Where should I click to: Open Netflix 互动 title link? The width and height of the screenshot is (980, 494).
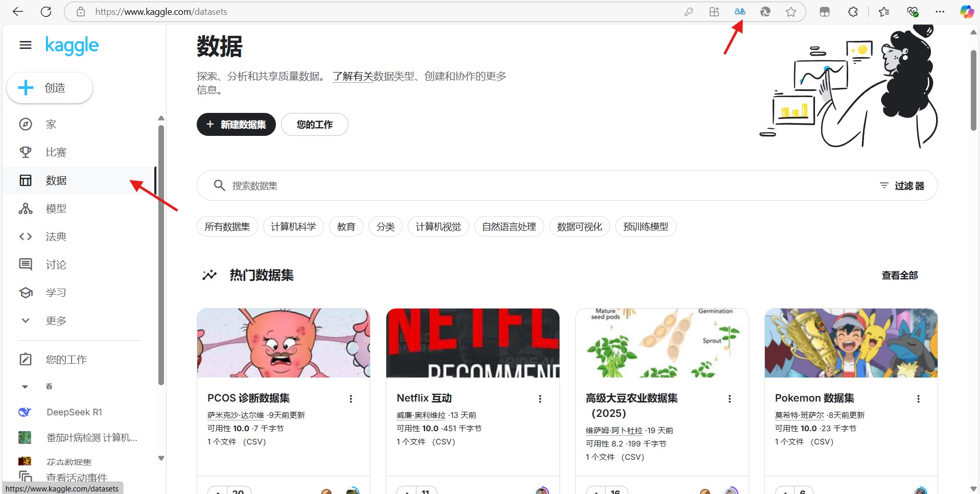(x=424, y=398)
